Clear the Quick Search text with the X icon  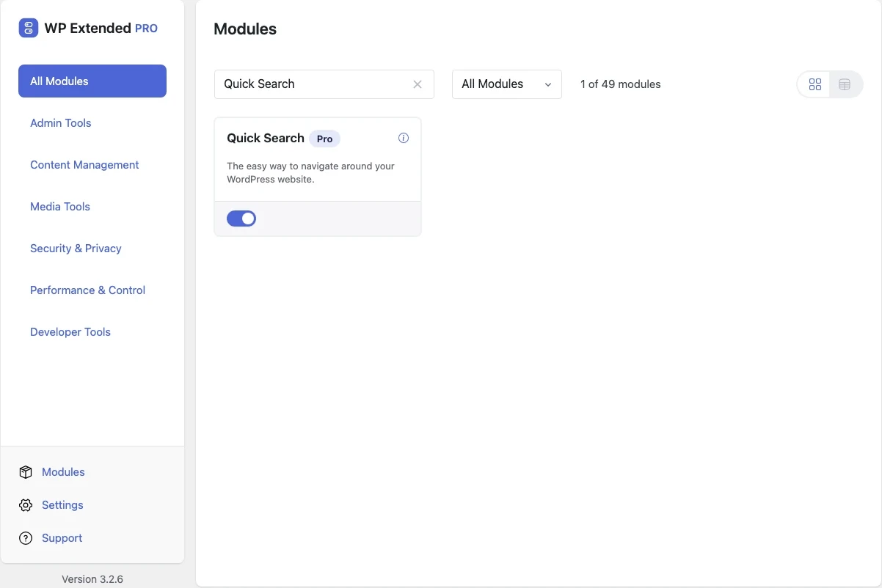pos(418,84)
